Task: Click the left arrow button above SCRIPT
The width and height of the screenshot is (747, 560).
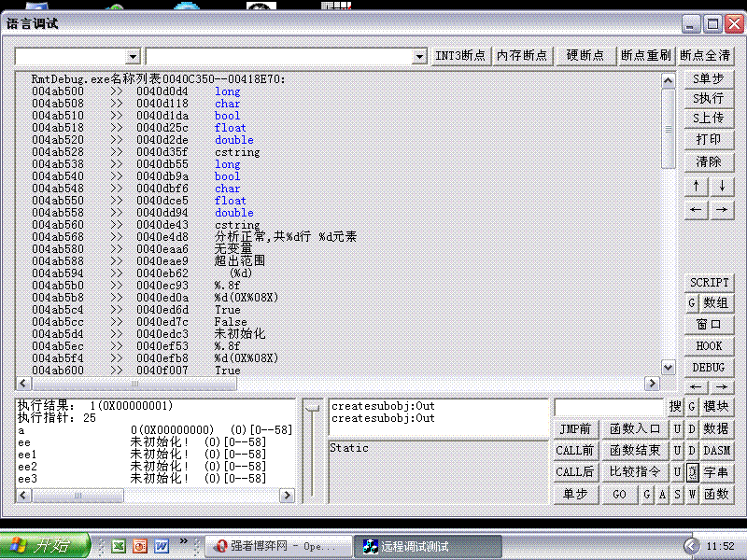Action: click(x=696, y=209)
